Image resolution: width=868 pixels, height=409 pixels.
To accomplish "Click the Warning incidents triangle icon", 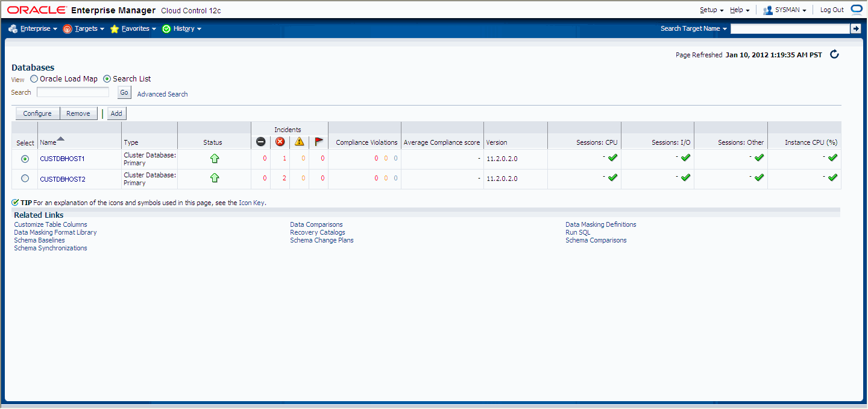I will click(299, 142).
